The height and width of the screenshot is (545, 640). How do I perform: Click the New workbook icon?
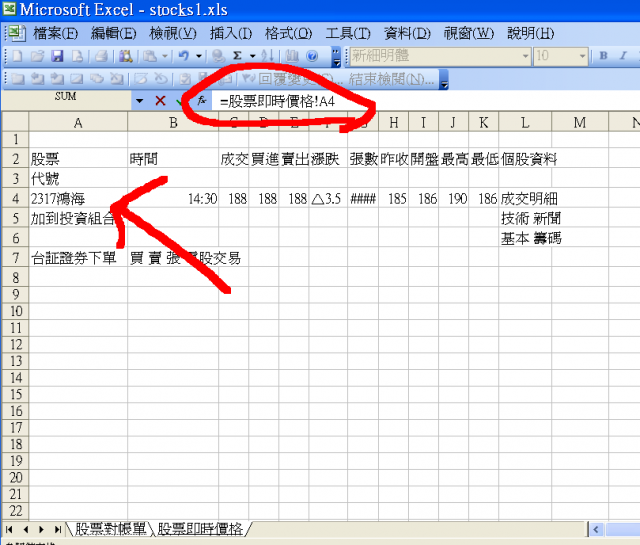(18, 56)
